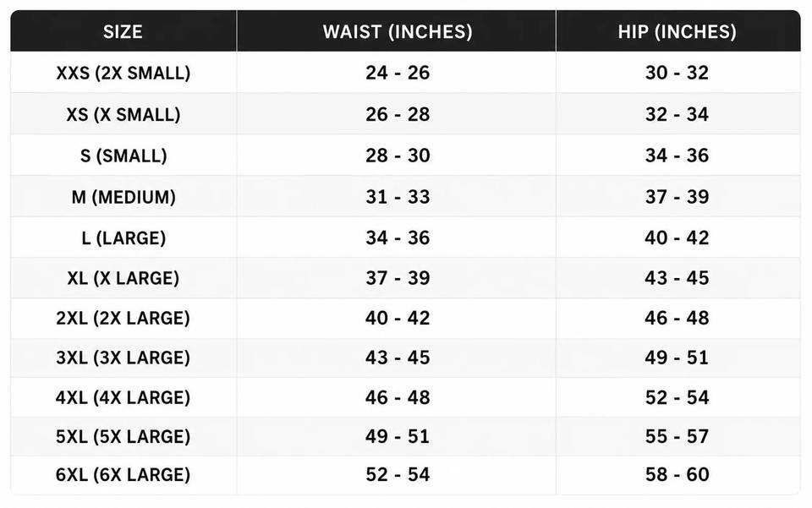The image size is (812, 508).
Task: Click the 6XL (6X LARGE) size label
Action: pos(123,474)
